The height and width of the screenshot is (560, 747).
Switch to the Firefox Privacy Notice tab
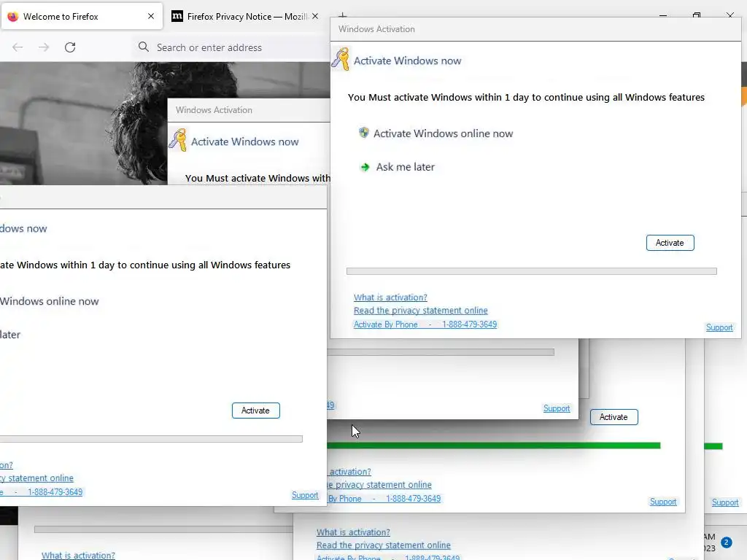click(247, 17)
